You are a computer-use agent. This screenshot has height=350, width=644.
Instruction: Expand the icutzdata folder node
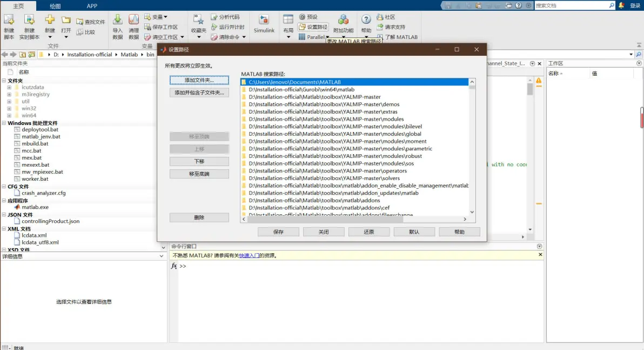[9, 87]
